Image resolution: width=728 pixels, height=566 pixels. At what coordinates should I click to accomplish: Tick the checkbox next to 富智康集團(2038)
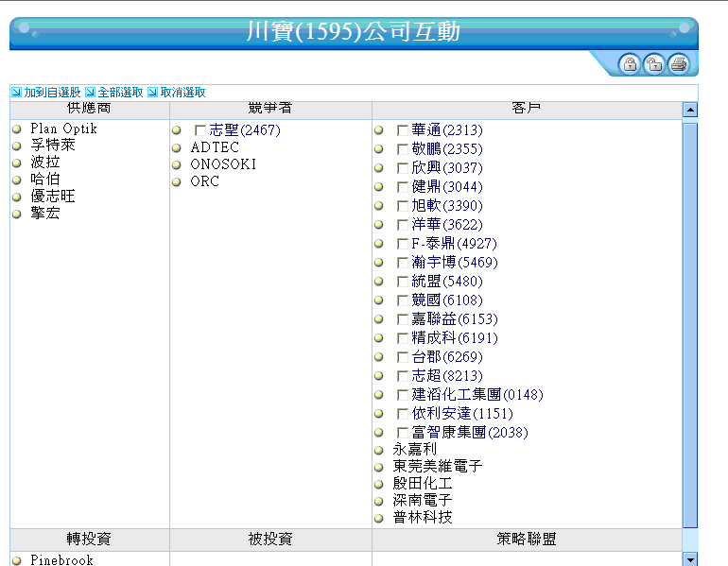(403, 433)
